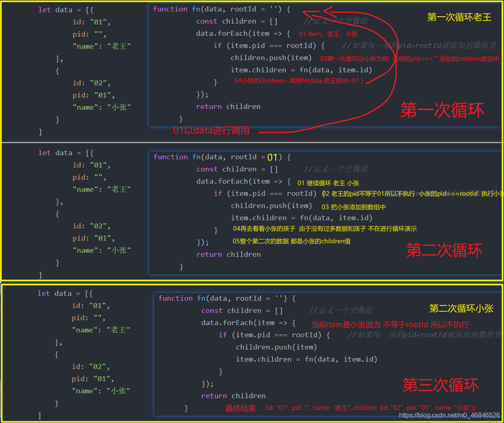Click the yellow "第一次循环老王" label

(459, 17)
